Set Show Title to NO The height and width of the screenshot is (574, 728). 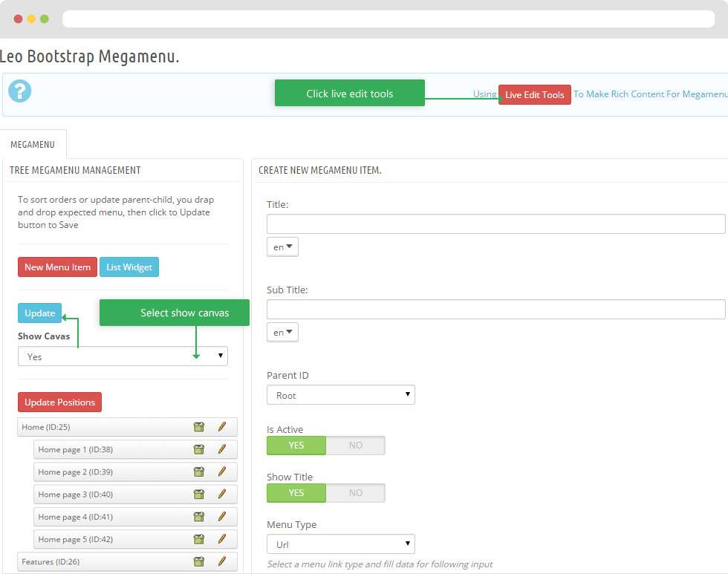pyautogui.click(x=356, y=493)
